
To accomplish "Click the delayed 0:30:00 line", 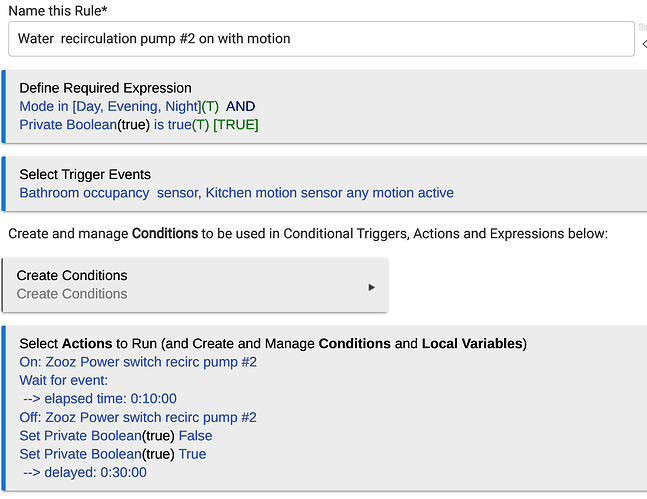I will pyautogui.click(x=84, y=472).
